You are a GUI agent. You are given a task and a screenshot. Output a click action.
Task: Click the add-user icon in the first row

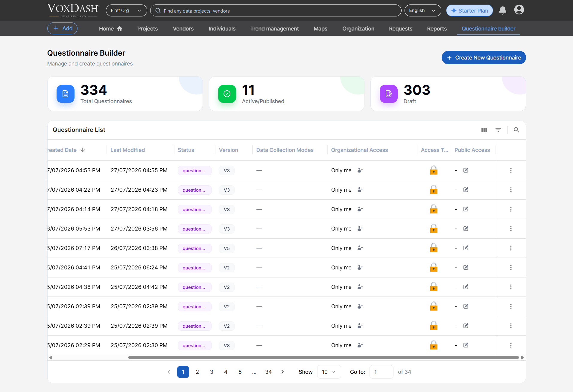pos(360,170)
